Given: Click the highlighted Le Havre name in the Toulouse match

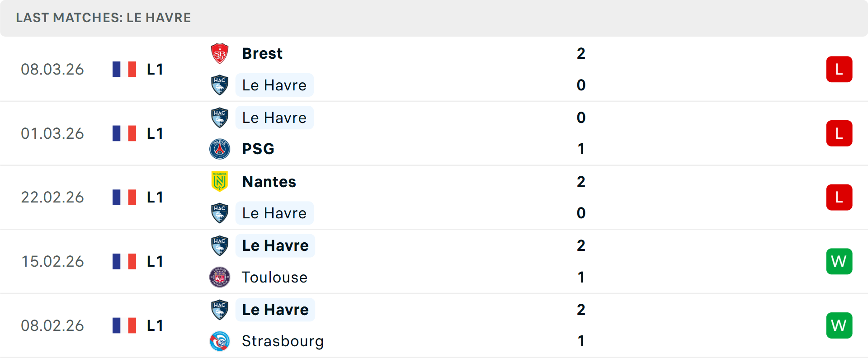Looking at the screenshot, I should [275, 245].
